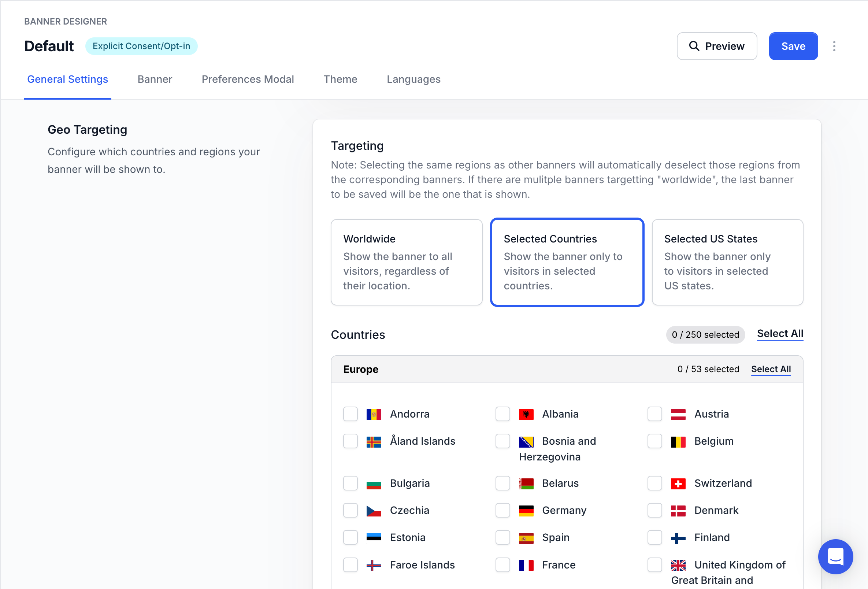Viewport: 868px width, 589px height.
Task: Check the Albania checkbox
Action: point(503,414)
